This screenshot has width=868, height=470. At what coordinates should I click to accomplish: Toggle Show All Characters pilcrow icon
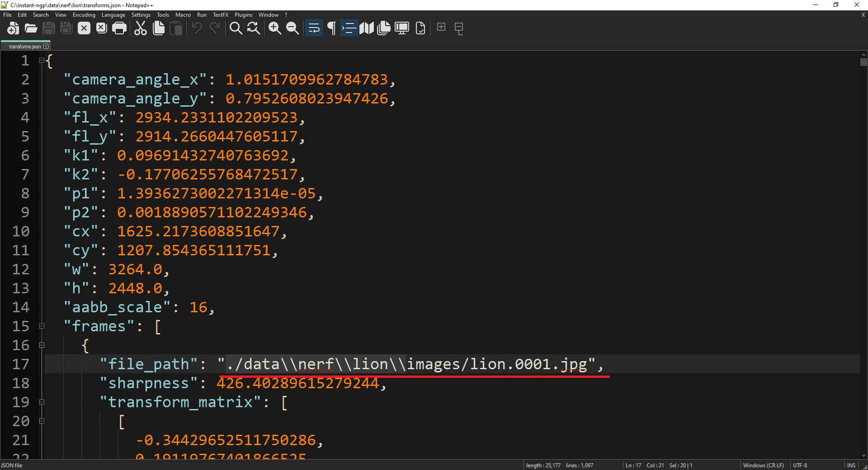(x=331, y=28)
